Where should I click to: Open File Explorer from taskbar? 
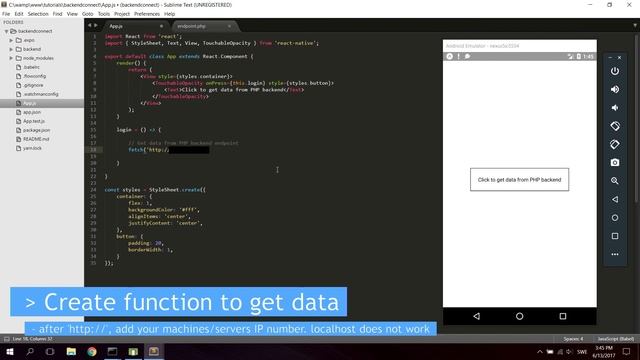pyautogui.click(x=71, y=351)
